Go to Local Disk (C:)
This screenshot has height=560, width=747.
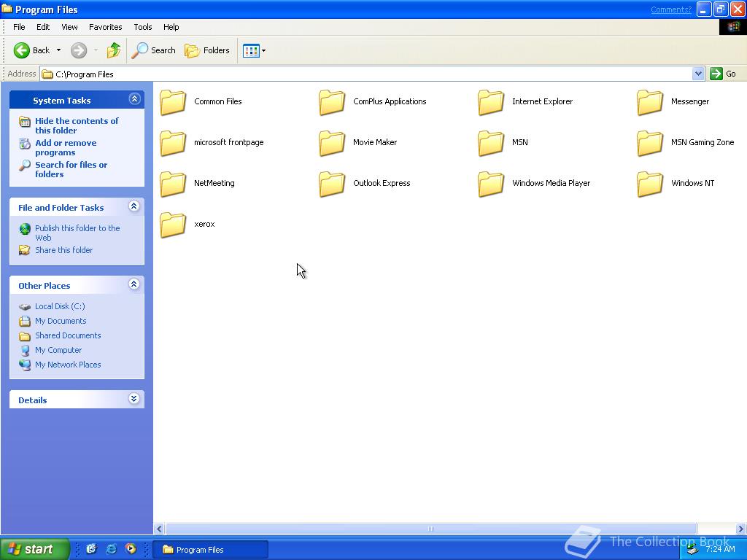(x=60, y=306)
